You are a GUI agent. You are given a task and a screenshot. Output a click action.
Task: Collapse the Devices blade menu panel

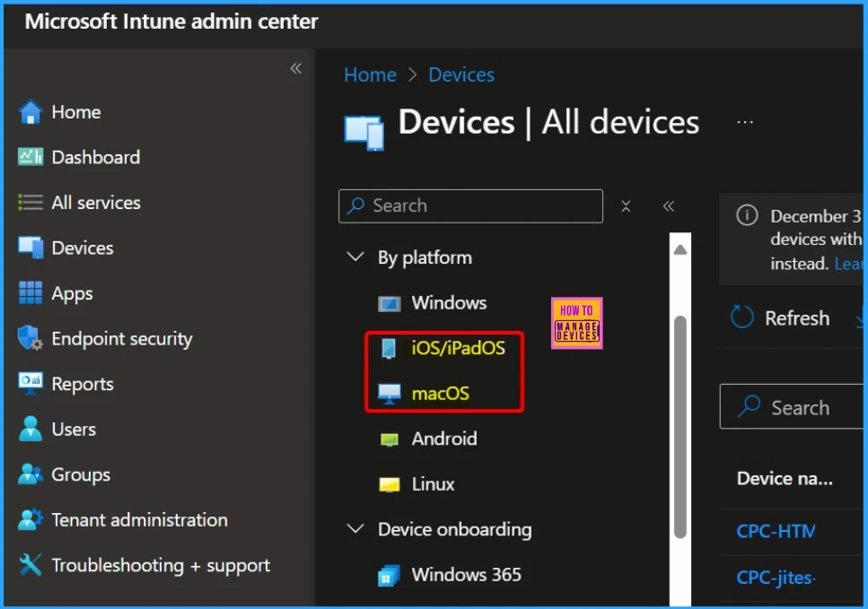click(x=669, y=206)
